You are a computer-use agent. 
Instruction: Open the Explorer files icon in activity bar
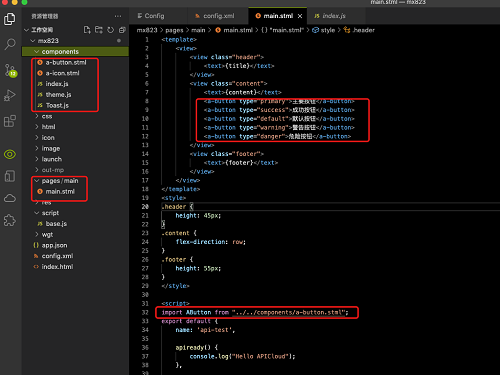click(x=10, y=19)
